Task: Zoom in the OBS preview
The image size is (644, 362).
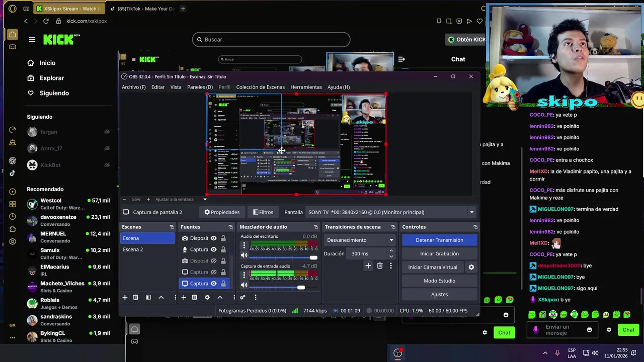Action: 148,200
